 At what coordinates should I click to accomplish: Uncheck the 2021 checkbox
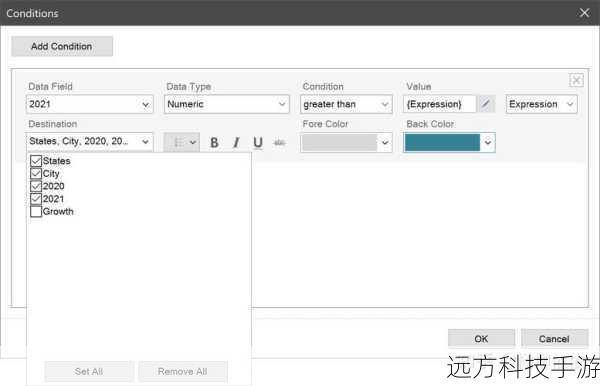click(x=36, y=199)
